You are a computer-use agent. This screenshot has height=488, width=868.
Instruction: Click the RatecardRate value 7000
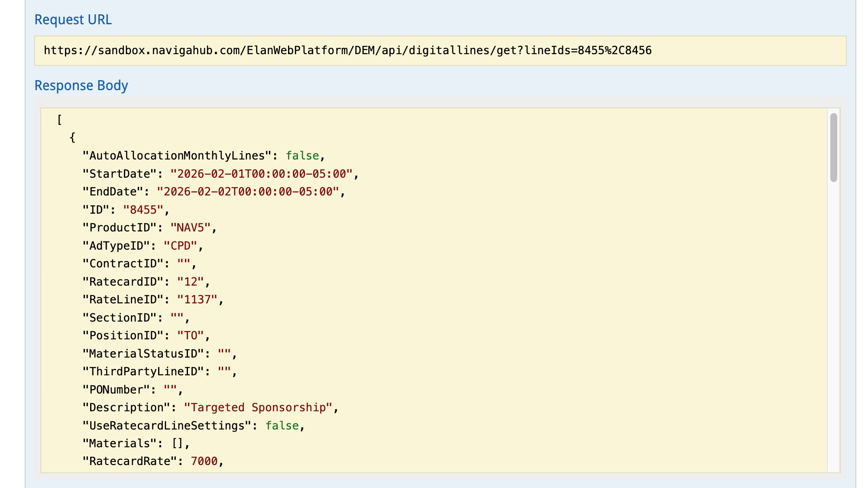(204, 462)
